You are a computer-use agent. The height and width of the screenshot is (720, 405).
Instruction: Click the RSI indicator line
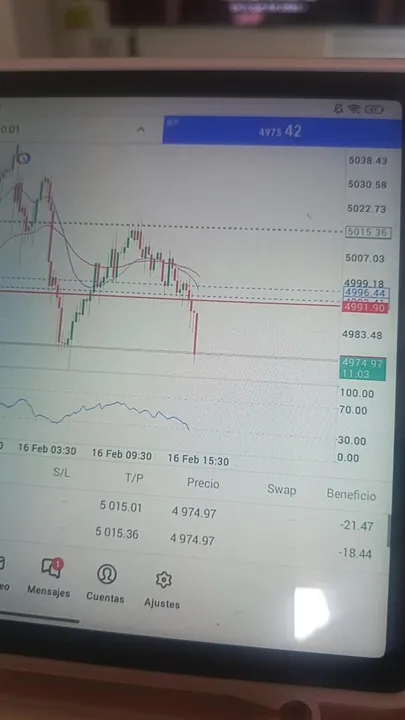pyautogui.click(x=99, y=410)
